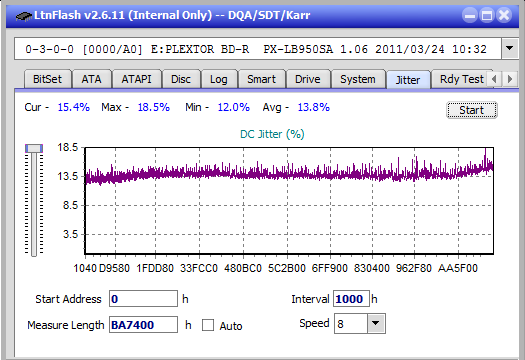Screen dimensions: 525x360
Task: Focus the Start Address input field
Action: (x=143, y=299)
